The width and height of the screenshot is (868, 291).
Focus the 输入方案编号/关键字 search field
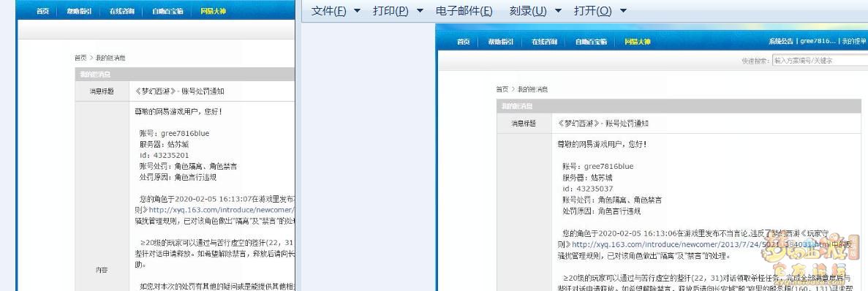820,61
